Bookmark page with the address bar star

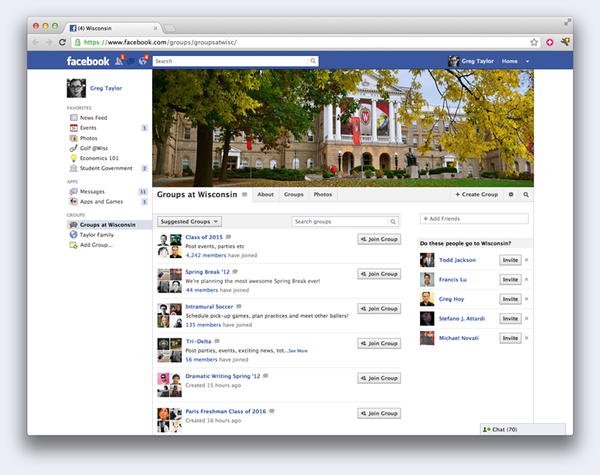click(534, 42)
